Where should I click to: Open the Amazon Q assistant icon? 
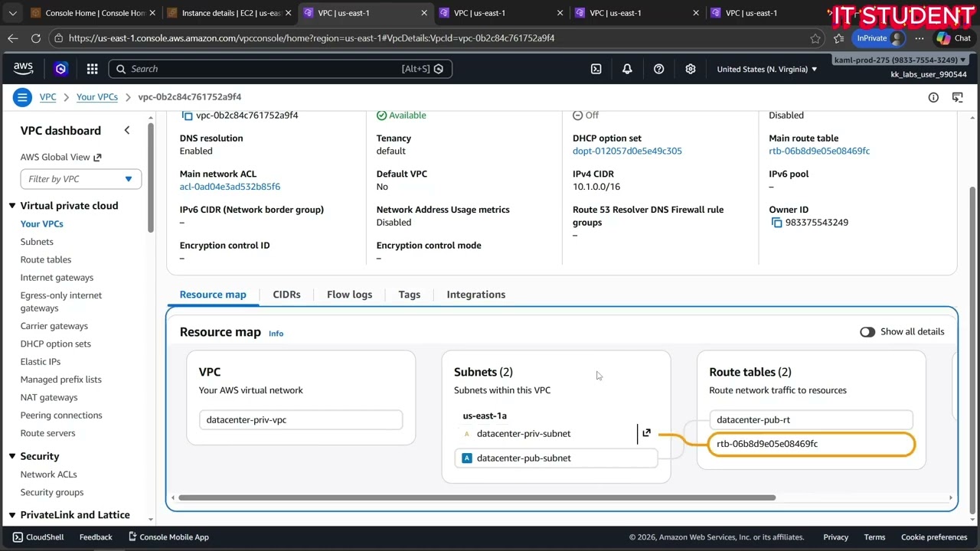[60, 69]
